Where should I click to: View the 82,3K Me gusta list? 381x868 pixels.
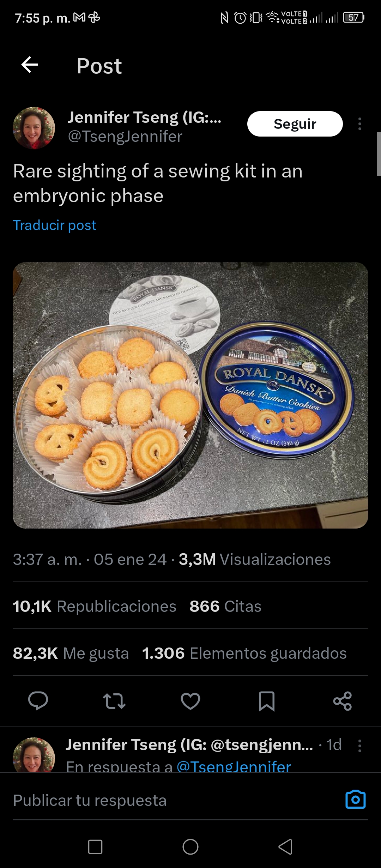pos(71,653)
